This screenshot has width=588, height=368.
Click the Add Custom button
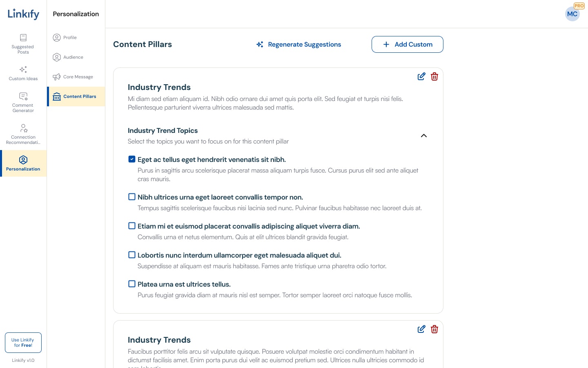[x=407, y=45]
